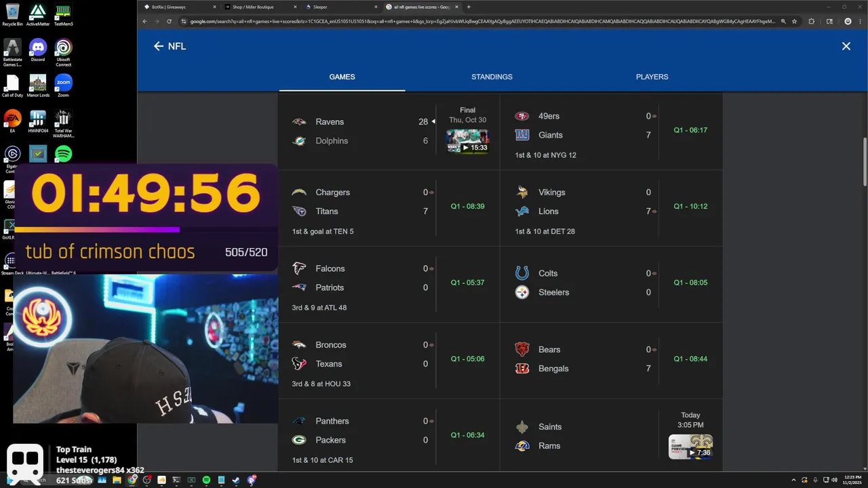Image resolution: width=868 pixels, height=488 pixels.
Task: Select the Total War WARHAMMER shortcut
Action: [x=63, y=124]
